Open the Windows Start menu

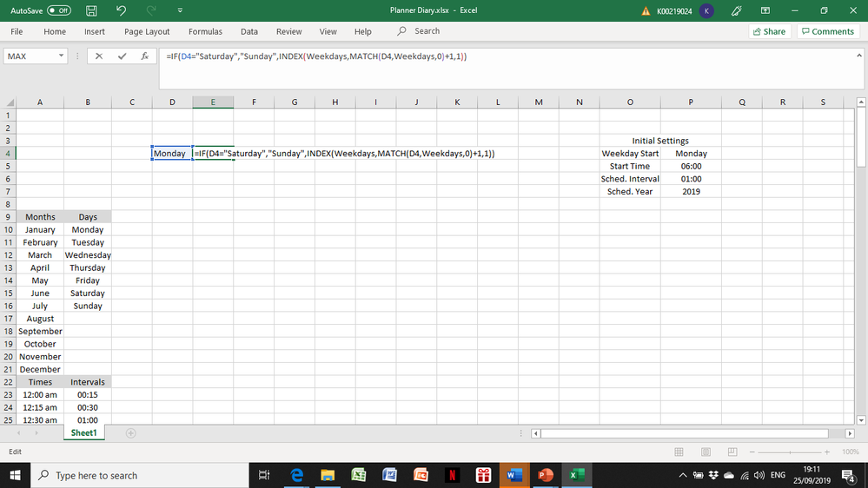[15, 475]
